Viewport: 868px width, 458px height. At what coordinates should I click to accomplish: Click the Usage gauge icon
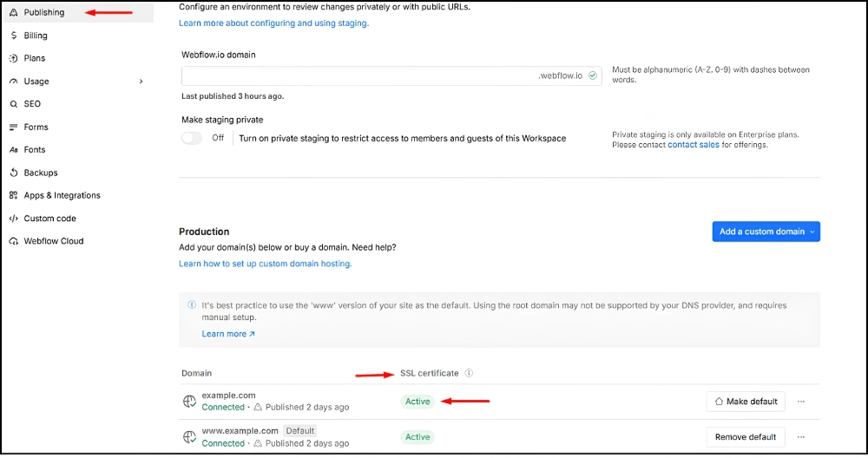[x=14, y=82]
